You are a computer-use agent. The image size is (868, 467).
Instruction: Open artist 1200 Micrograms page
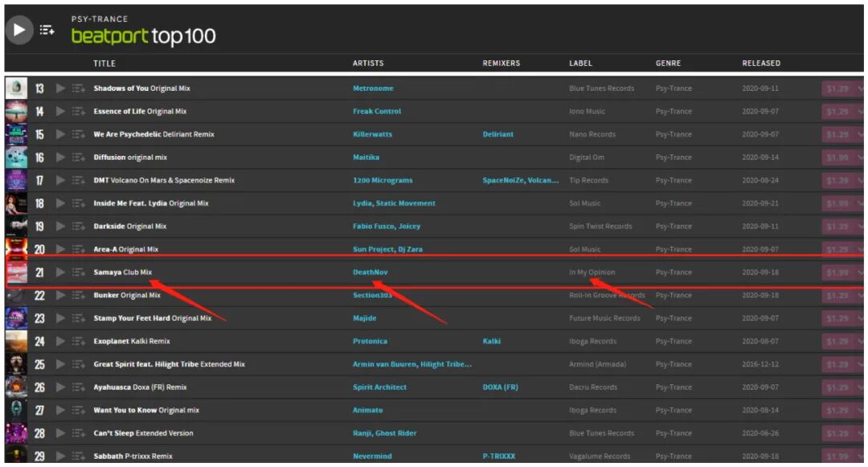click(383, 180)
